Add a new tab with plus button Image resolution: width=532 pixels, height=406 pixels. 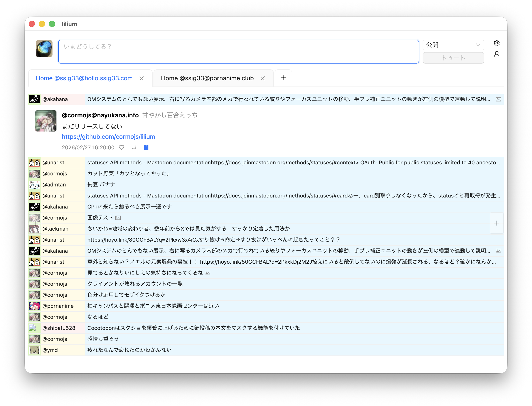tap(283, 78)
